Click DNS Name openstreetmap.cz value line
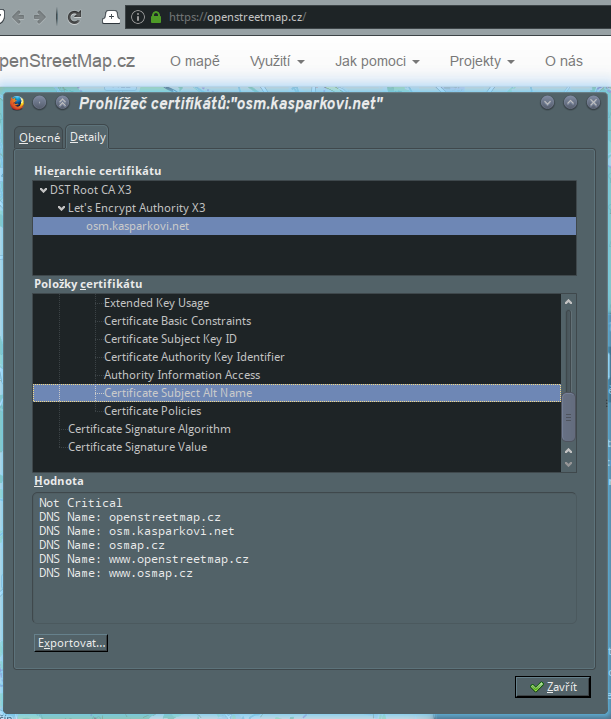The width and height of the screenshot is (611, 719). click(x=130, y=517)
